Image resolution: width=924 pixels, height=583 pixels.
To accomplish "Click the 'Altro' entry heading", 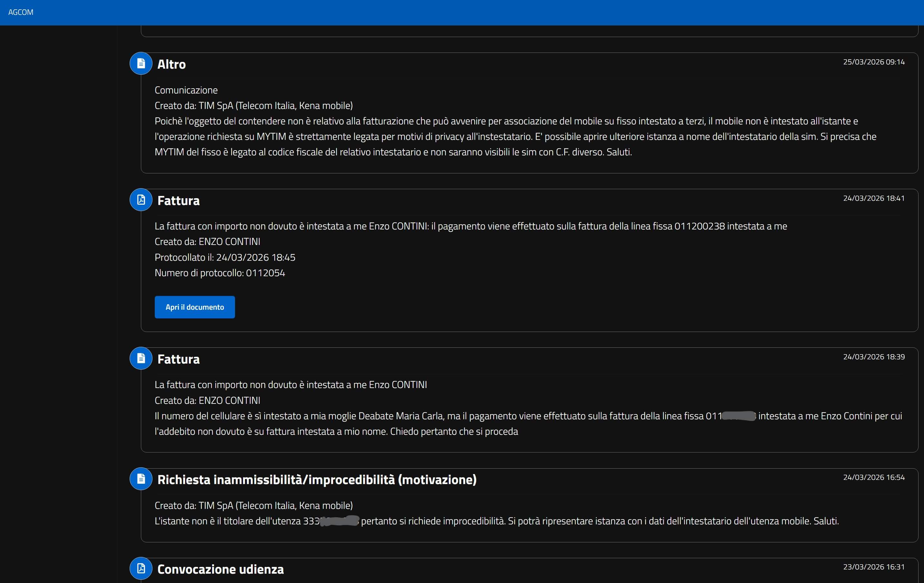I will [171, 64].
